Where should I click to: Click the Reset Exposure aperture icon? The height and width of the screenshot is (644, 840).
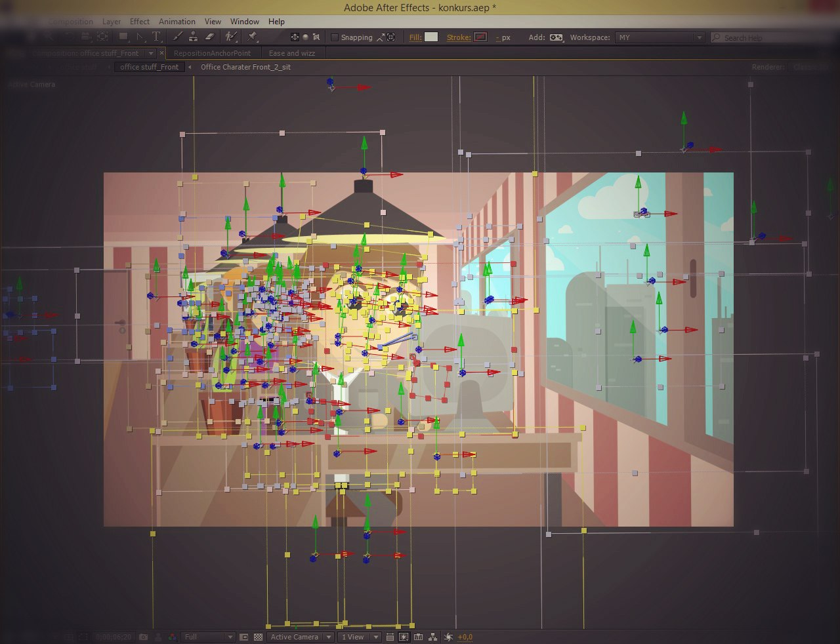pyautogui.click(x=449, y=637)
